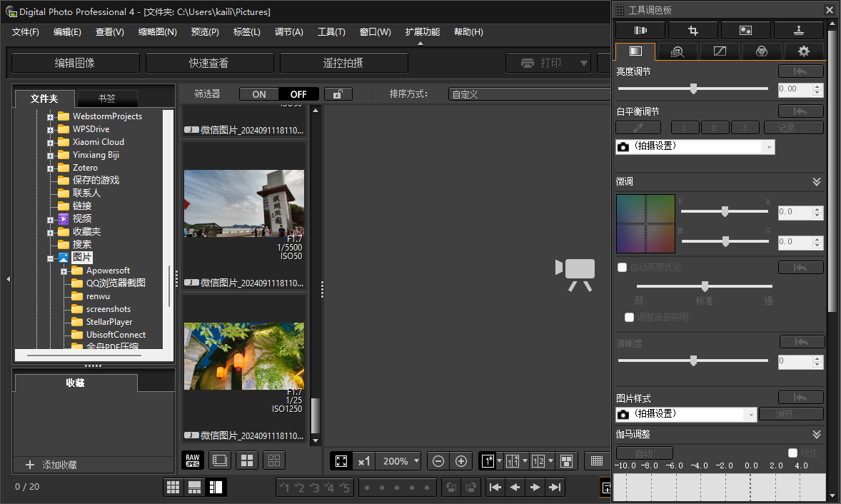This screenshot has height=504, width=841.
Task: Click the 遥控拍摄 button
Action: pos(343,63)
